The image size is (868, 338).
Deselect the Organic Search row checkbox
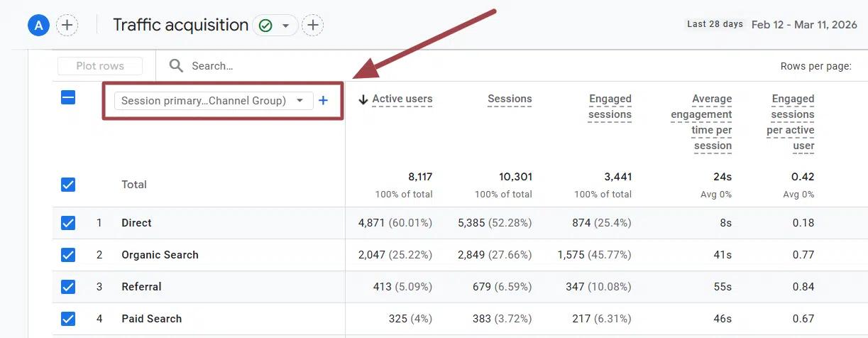tap(68, 255)
